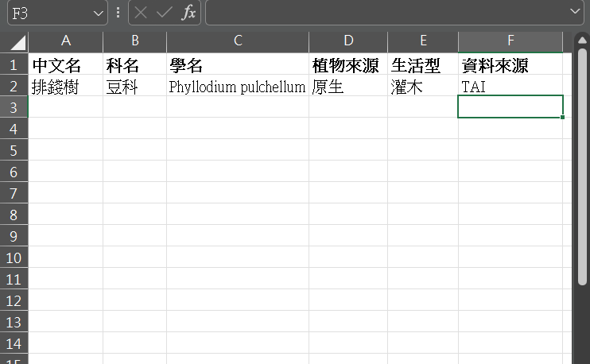590x364 pixels.
Task: Click the Enter checkmark icon in formula bar
Action: point(165,13)
